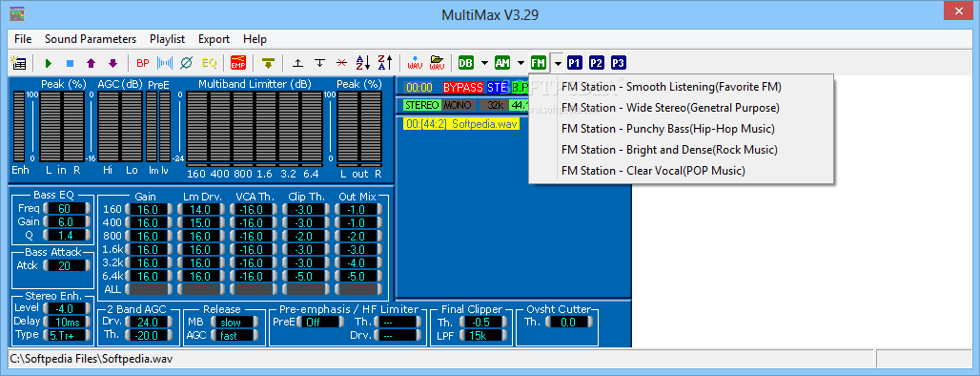Load user preset P2

tap(597, 63)
